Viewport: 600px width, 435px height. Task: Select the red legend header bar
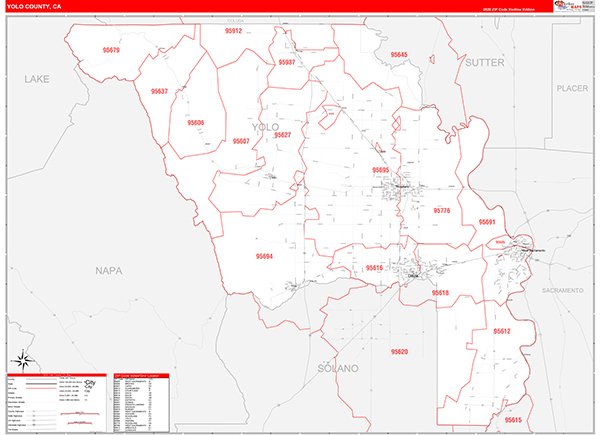(x=57, y=375)
